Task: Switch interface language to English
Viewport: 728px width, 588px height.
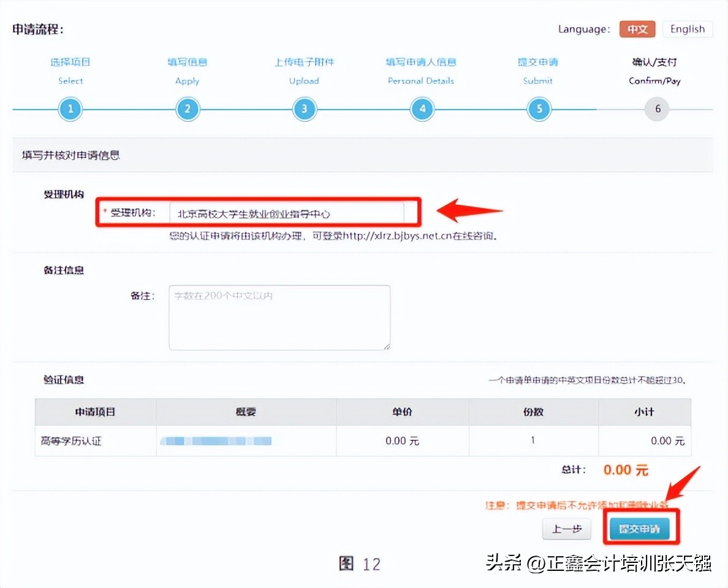Action: pyautogui.click(x=687, y=29)
